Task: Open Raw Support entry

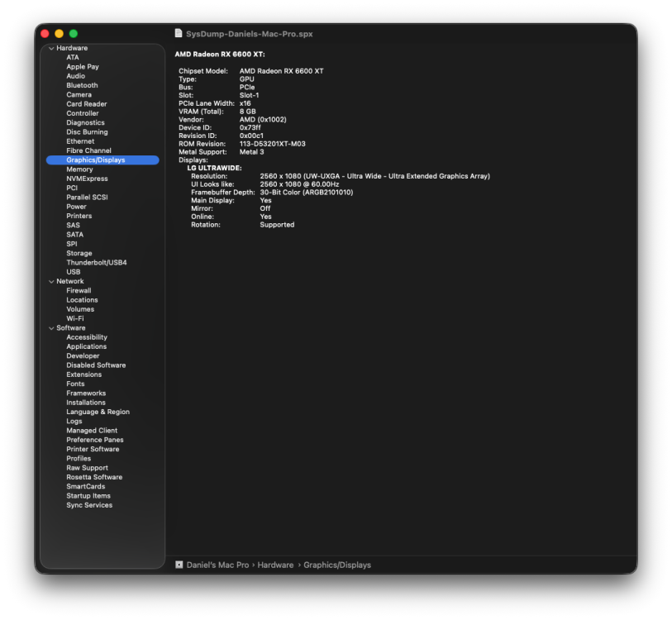Action: pos(87,468)
